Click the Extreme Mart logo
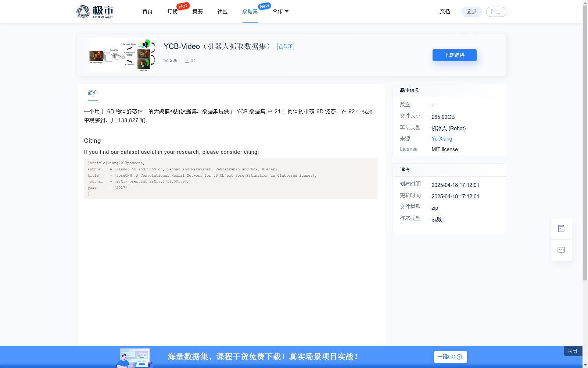The width and height of the screenshot is (588, 368). [x=95, y=12]
